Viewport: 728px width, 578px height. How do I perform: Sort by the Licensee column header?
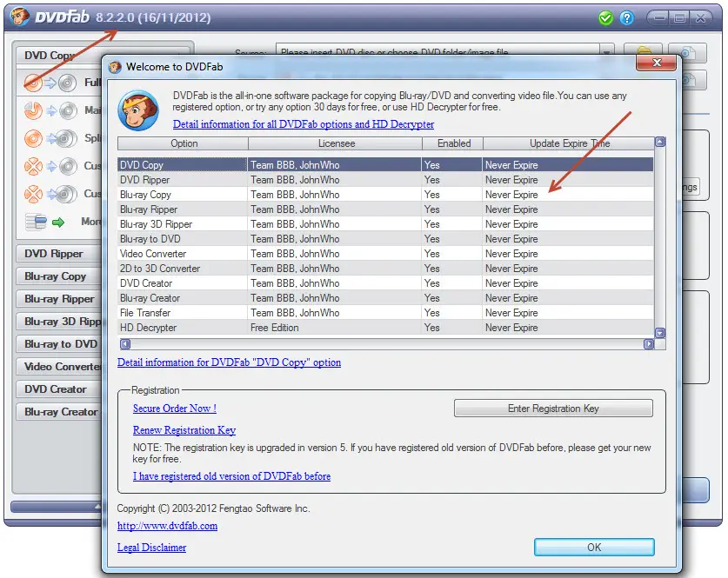[x=335, y=143]
